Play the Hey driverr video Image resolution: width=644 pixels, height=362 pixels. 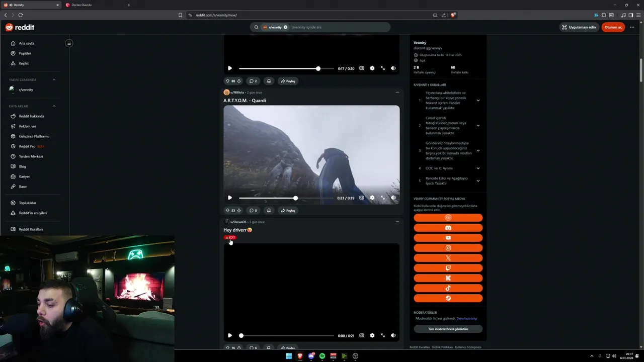point(230,335)
